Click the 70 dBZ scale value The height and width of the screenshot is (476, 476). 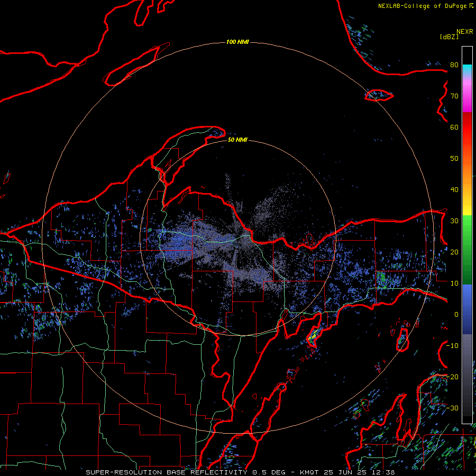pos(454,96)
